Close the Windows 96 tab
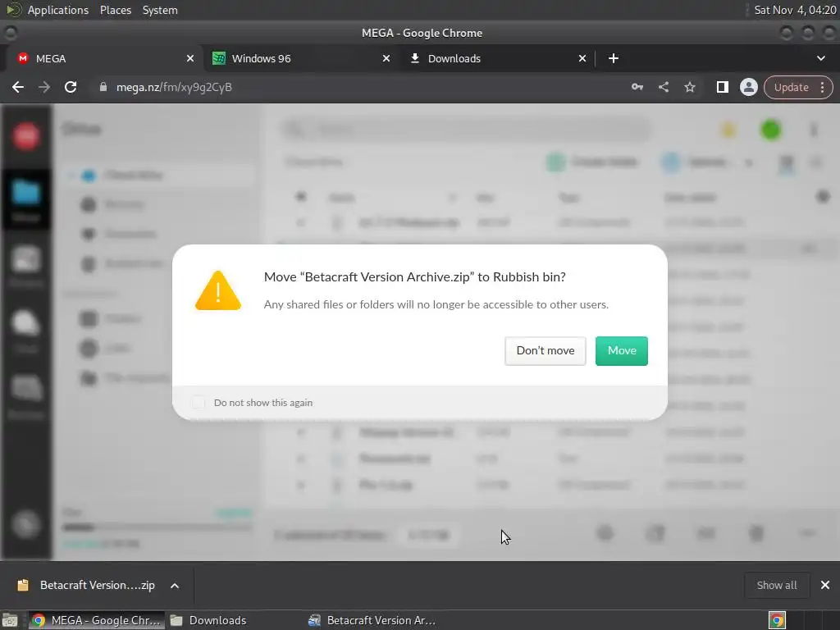 pyautogui.click(x=386, y=58)
